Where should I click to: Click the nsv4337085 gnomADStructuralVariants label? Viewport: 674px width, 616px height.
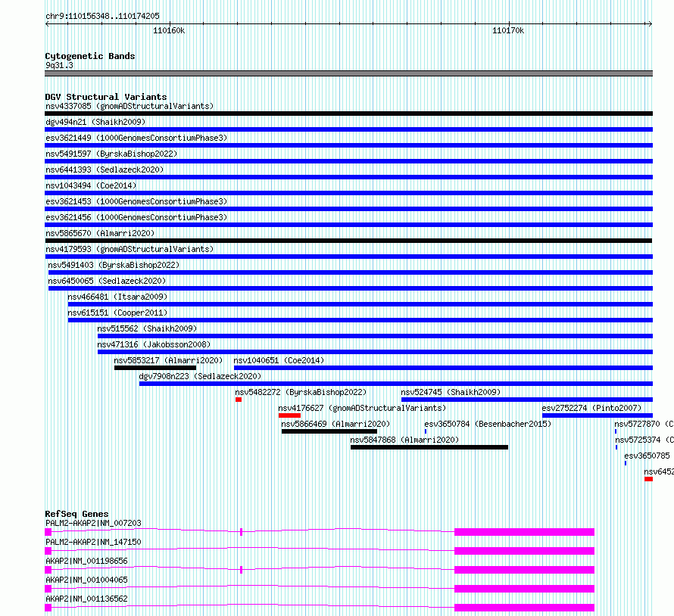pos(129,106)
